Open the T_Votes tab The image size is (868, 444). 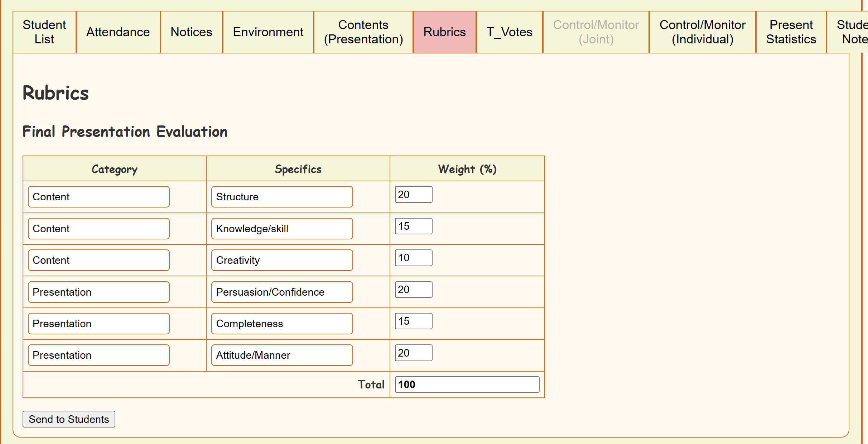(x=509, y=32)
